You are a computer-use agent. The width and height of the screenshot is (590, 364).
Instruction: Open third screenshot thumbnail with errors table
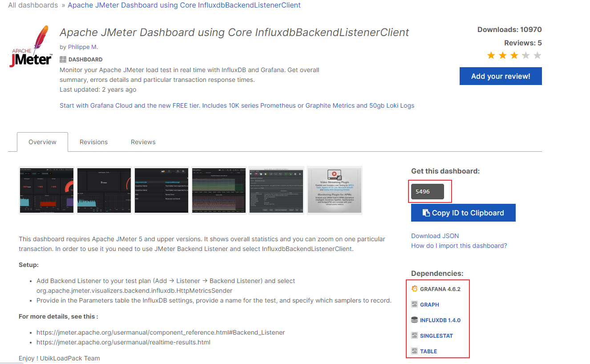(x=162, y=190)
